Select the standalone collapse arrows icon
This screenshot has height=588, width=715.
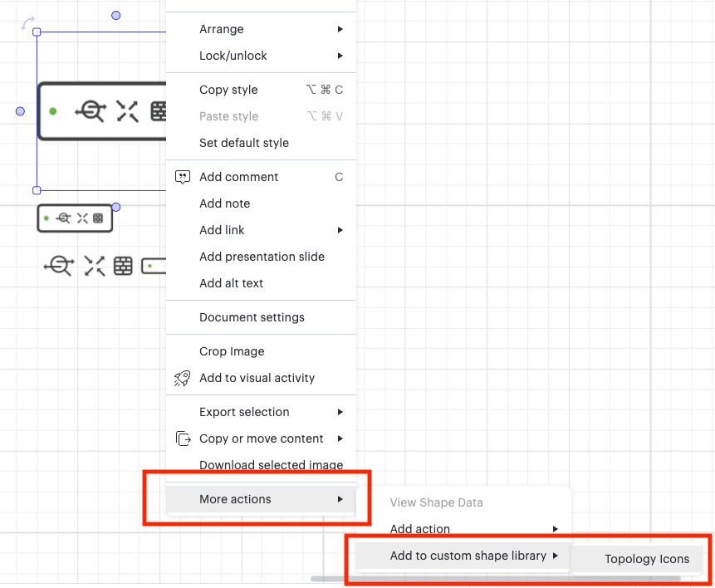95,266
